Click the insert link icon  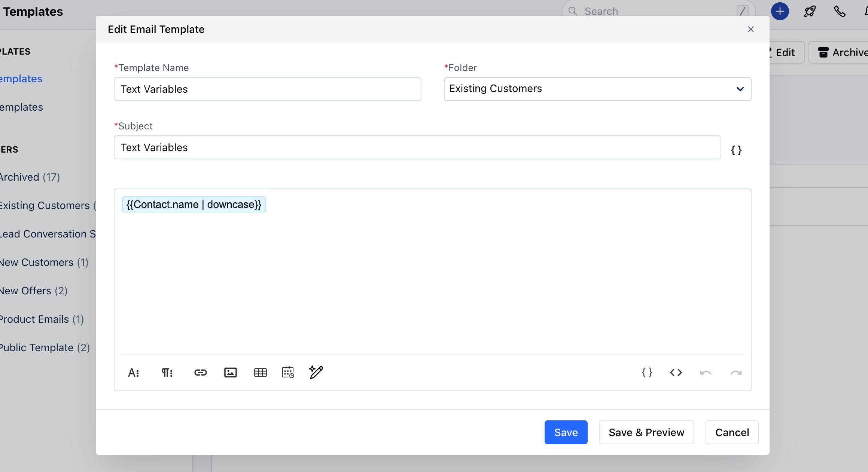coord(200,373)
